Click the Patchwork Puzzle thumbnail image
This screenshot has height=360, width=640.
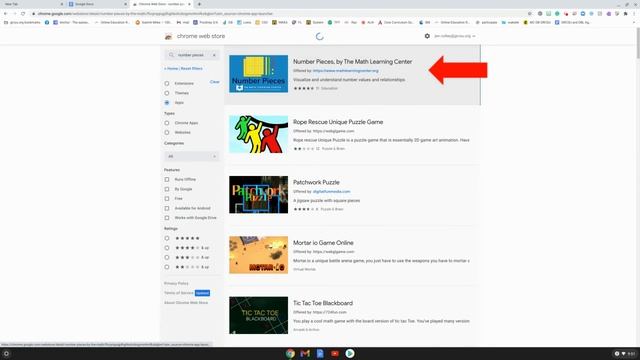258,195
